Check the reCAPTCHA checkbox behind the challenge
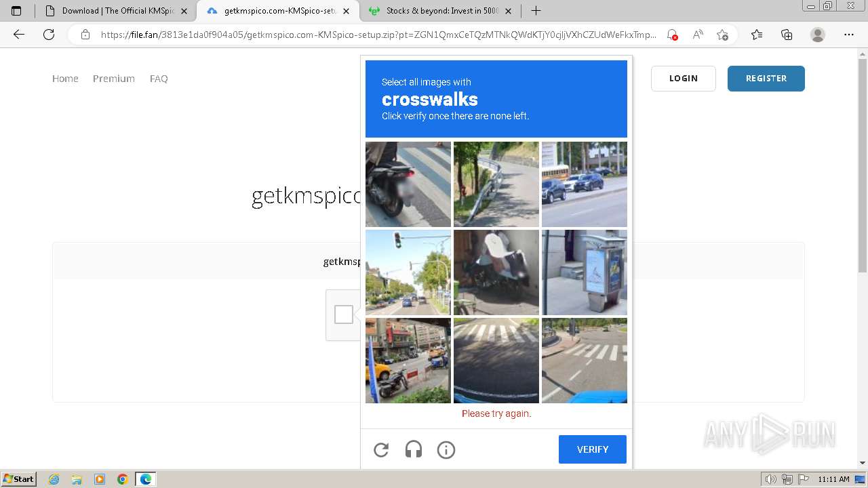 coord(344,314)
